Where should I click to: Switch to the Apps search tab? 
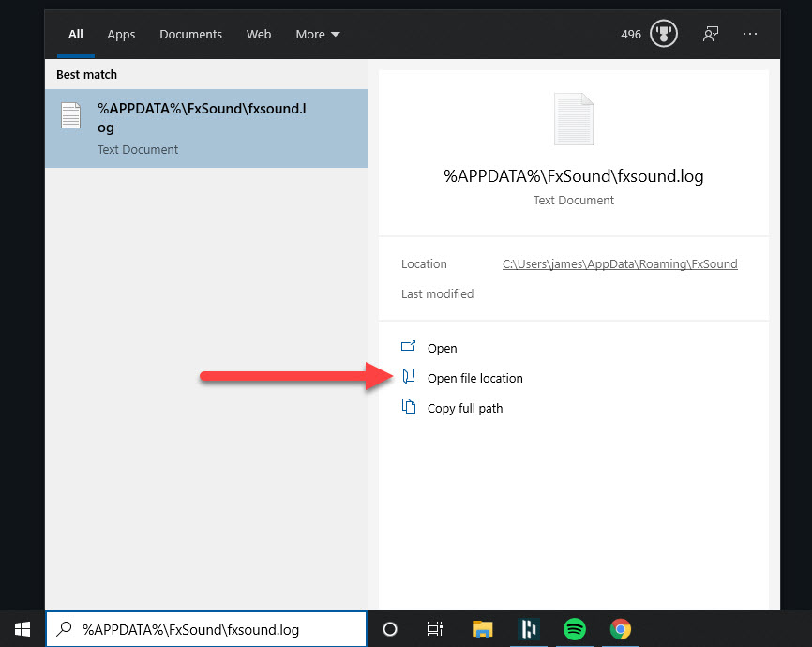[x=120, y=34]
